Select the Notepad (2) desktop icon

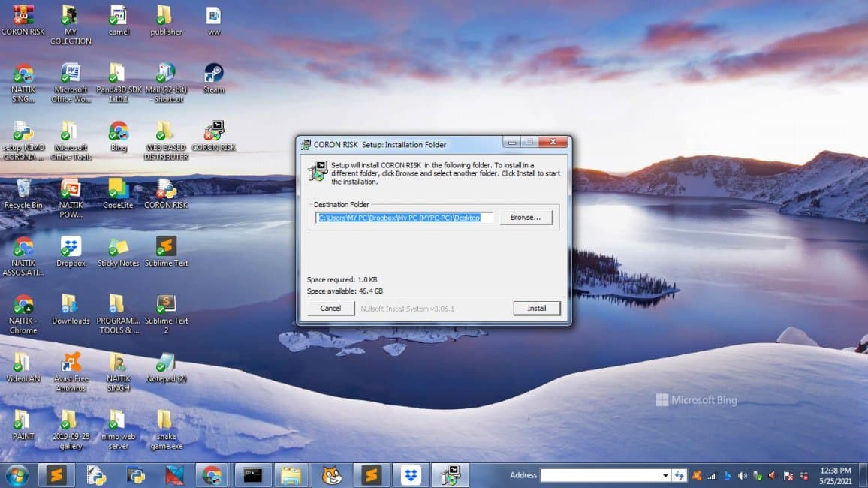(166, 367)
